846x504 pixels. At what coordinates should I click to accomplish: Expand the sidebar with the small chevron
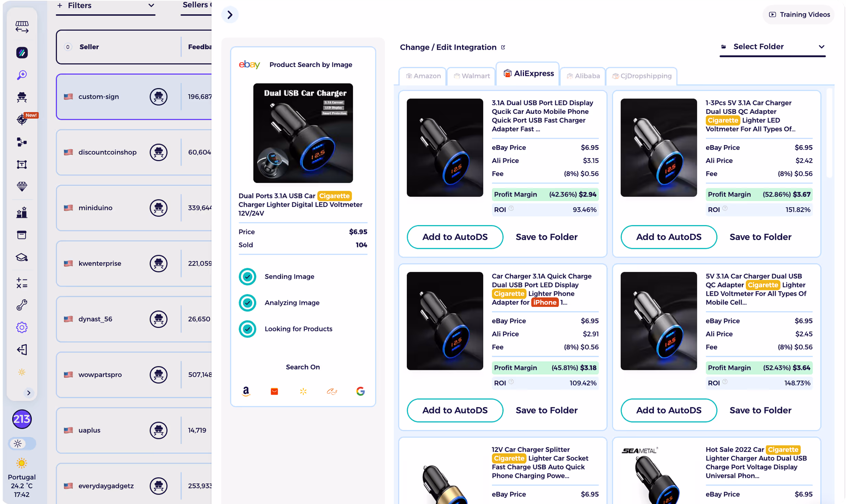point(29,392)
